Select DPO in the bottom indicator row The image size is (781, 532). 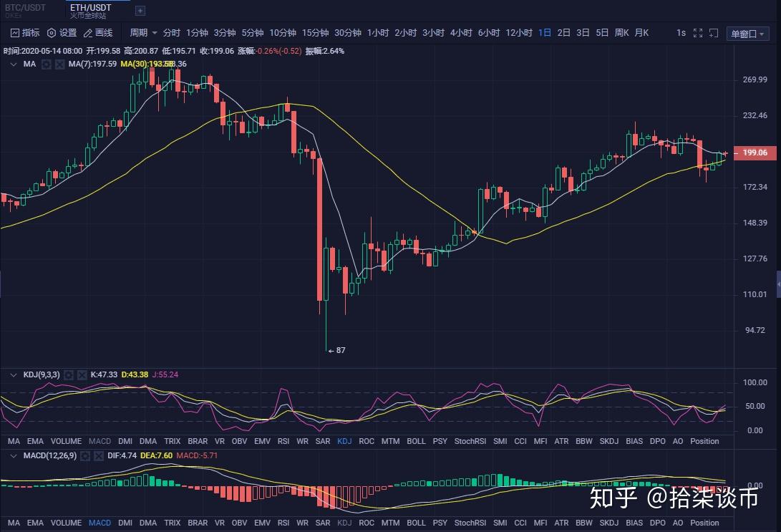pos(658,523)
